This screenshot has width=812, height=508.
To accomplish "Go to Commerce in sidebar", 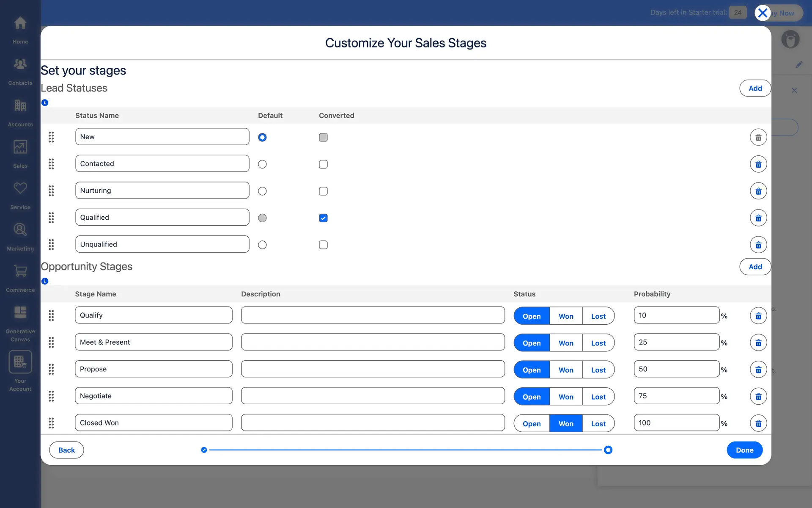I will tap(20, 278).
